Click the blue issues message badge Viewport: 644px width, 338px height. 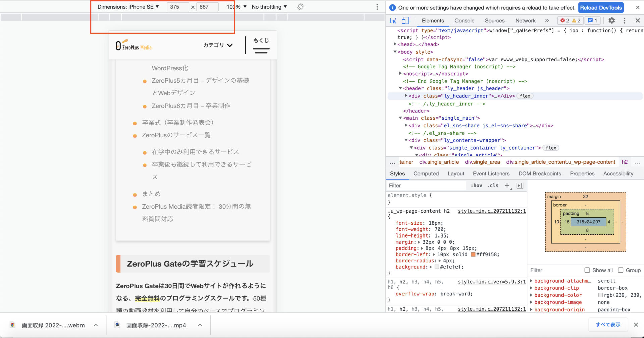pos(593,21)
